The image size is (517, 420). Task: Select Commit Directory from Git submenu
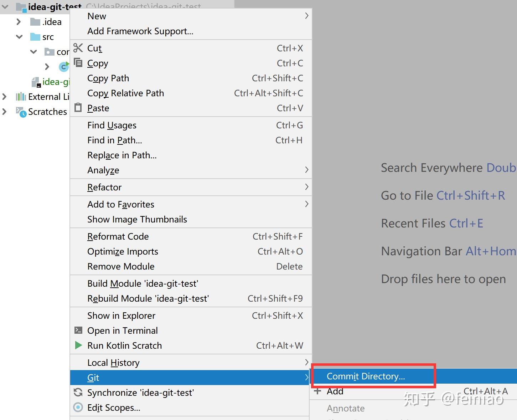pos(366,376)
